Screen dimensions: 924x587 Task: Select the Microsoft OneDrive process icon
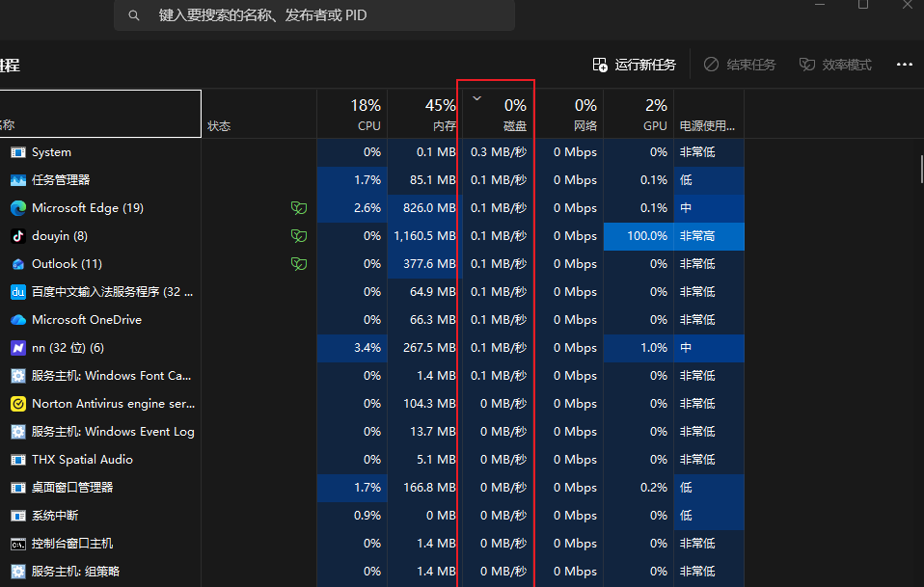17,319
